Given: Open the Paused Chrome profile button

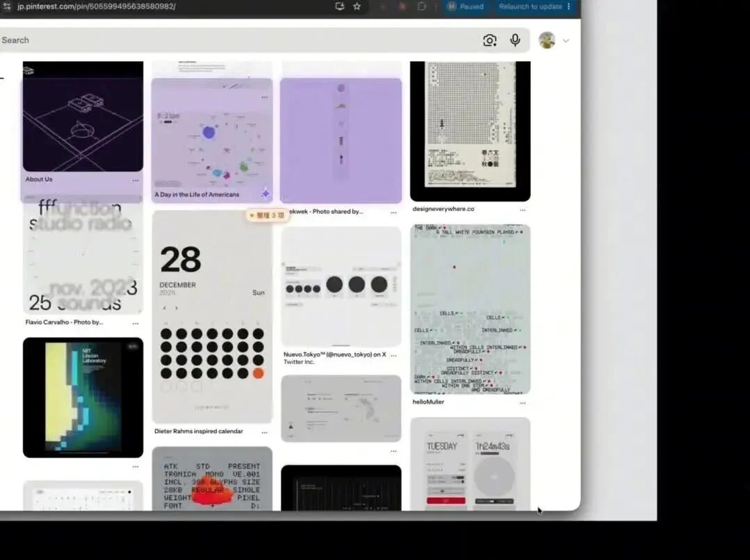Looking at the screenshot, I should click(x=466, y=6).
